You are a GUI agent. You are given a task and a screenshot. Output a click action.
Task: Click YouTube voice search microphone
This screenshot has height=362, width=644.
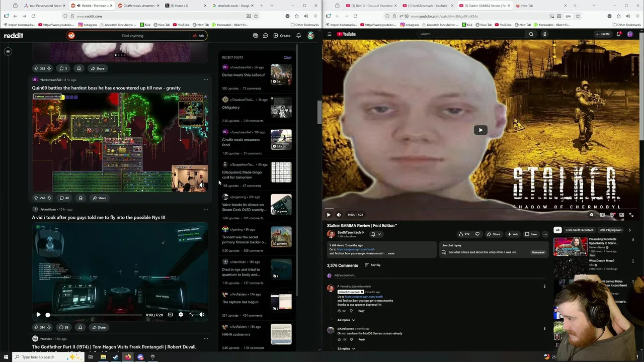544,34
